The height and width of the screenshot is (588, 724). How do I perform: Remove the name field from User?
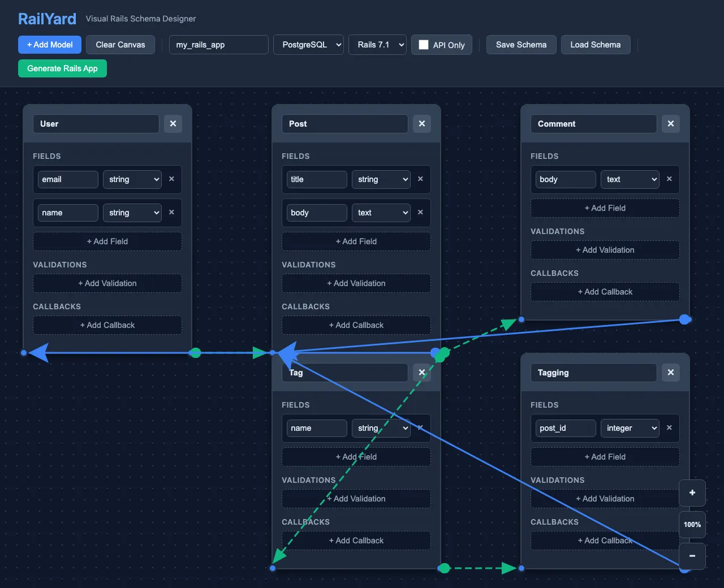click(x=171, y=213)
